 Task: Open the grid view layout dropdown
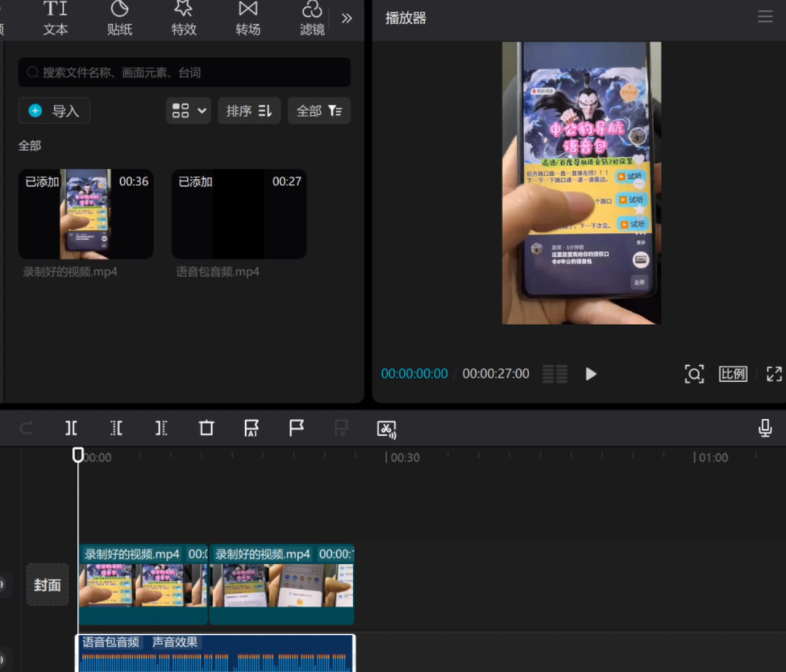[188, 111]
